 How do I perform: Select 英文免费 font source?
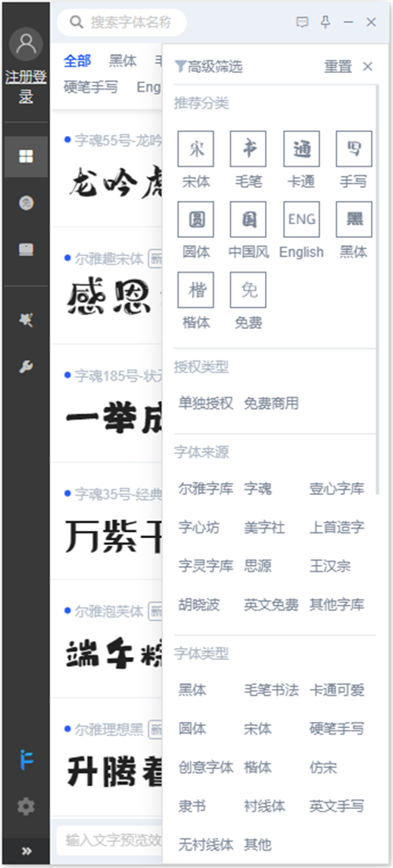click(271, 605)
